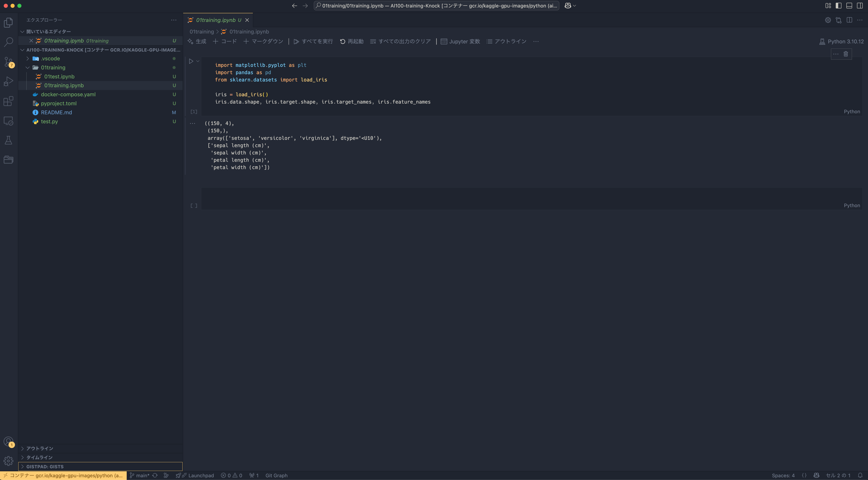Toggle the secondary sidebar visibility

tap(859, 6)
